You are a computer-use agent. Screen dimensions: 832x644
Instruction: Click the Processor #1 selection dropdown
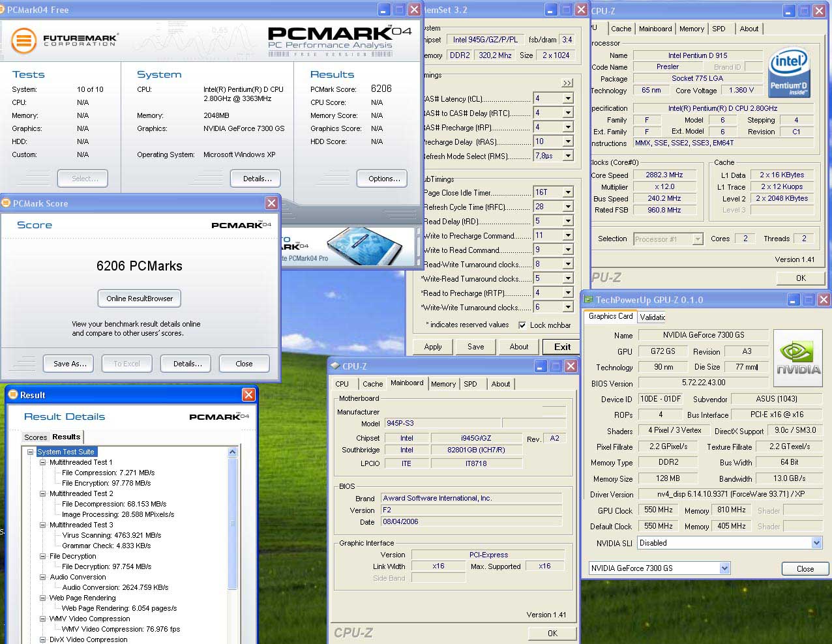[668, 239]
